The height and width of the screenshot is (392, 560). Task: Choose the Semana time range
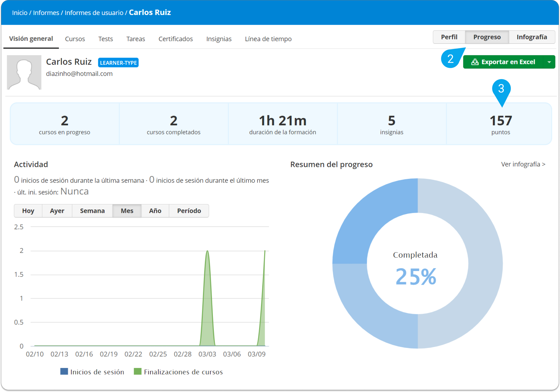(92, 211)
